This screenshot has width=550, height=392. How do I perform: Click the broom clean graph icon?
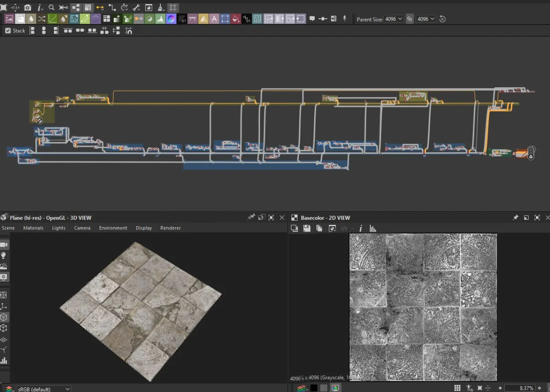[161, 7]
